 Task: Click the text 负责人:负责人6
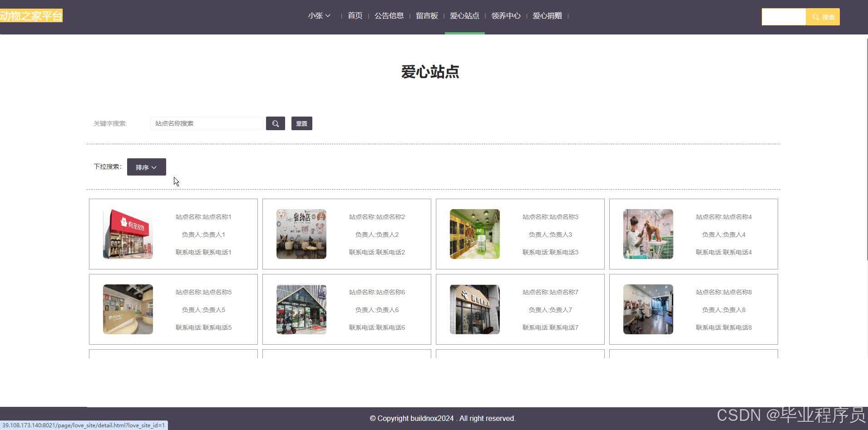point(377,310)
